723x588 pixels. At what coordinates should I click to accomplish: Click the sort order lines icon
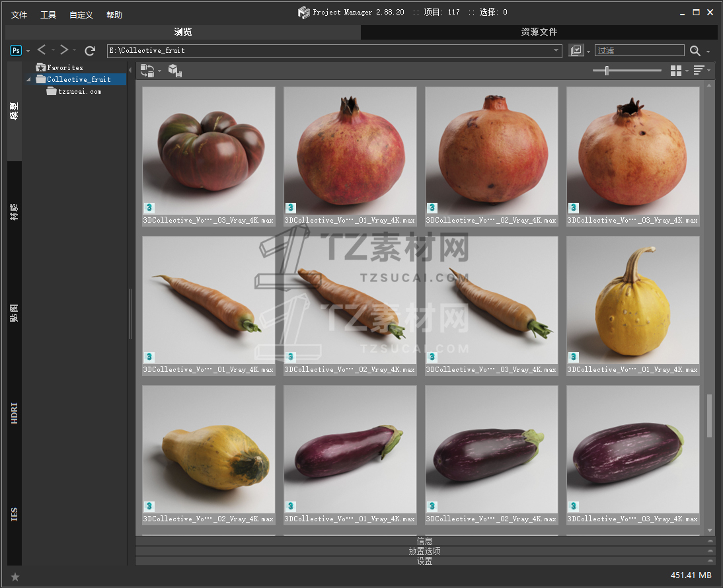tap(699, 71)
